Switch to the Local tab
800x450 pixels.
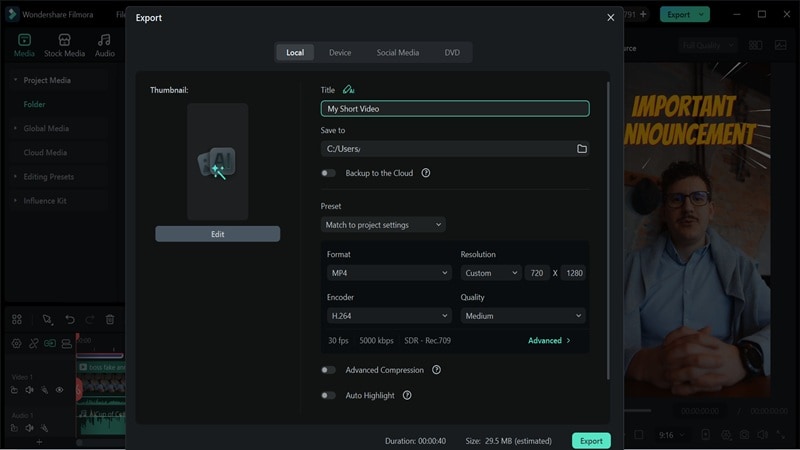click(295, 53)
